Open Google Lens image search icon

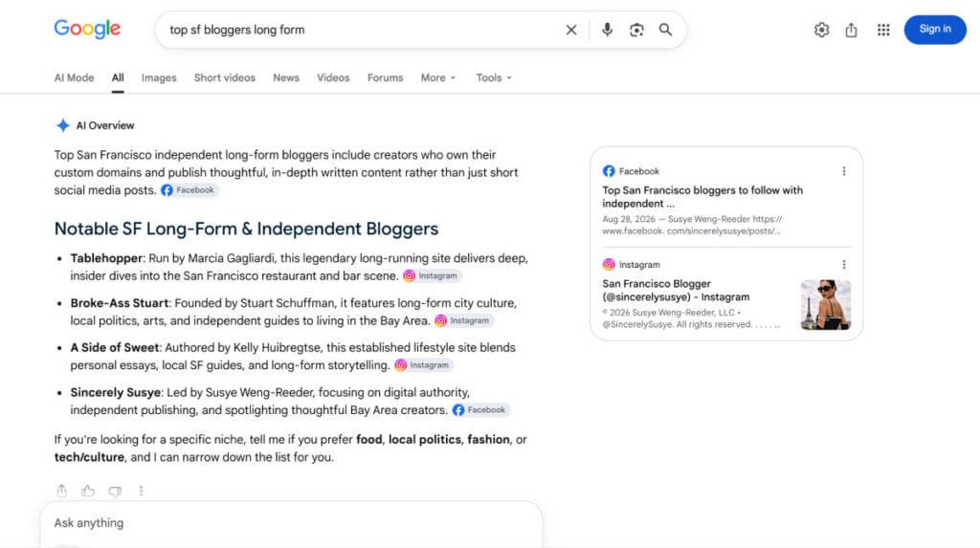click(x=636, y=30)
